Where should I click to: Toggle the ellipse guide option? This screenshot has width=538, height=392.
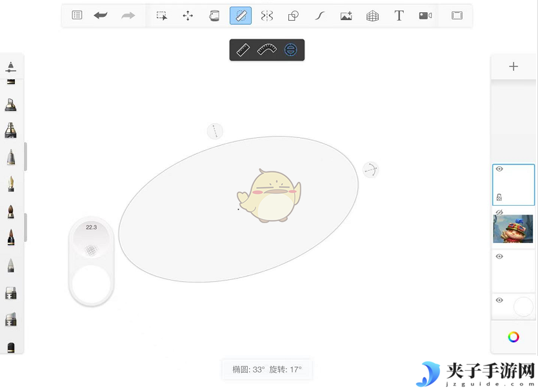pyautogui.click(x=291, y=50)
